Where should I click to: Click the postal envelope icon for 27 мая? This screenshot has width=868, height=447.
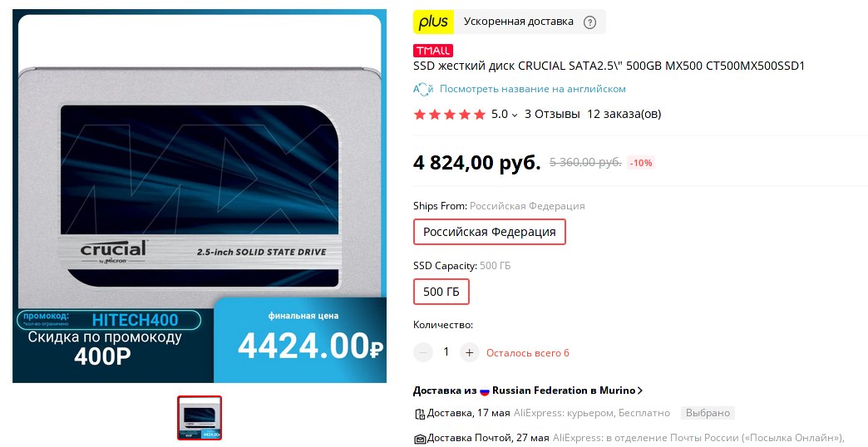pyautogui.click(x=420, y=438)
